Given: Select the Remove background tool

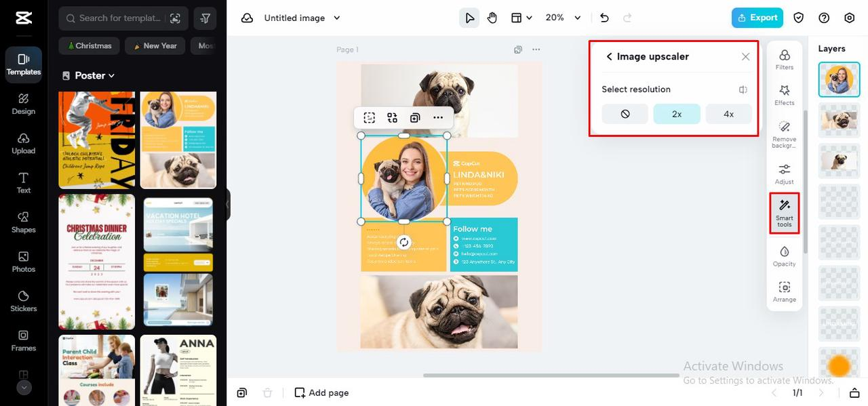Looking at the screenshot, I should click(x=785, y=135).
